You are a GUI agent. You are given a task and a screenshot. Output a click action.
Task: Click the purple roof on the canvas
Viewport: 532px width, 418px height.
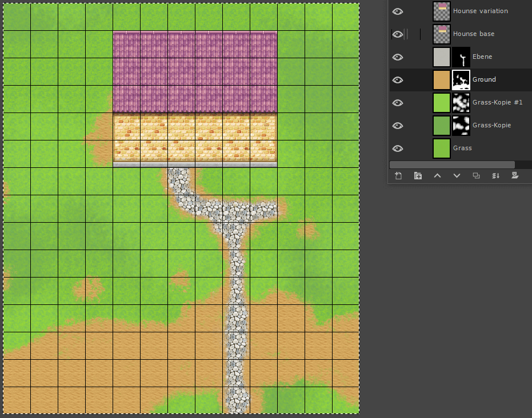195,72
